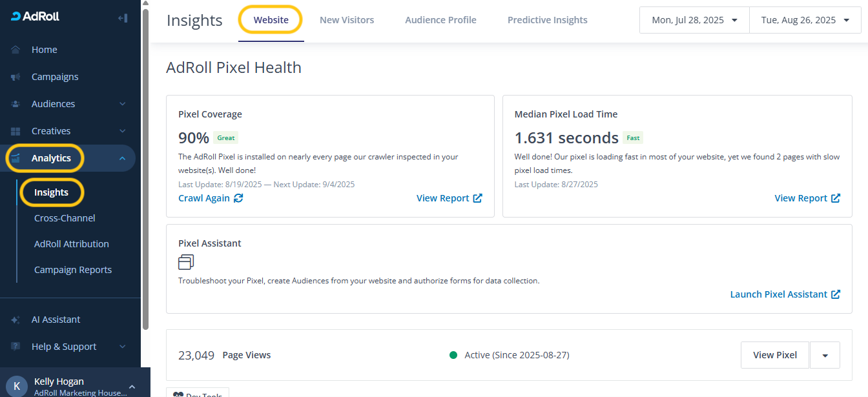Open the View Pixel dropdown arrow

[825, 355]
